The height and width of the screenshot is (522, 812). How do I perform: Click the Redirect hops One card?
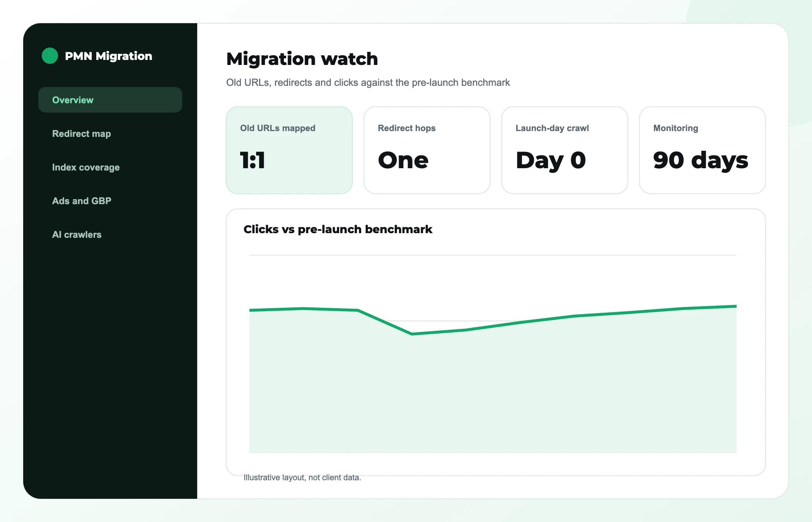pyautogui.click(x=427, y=150)
